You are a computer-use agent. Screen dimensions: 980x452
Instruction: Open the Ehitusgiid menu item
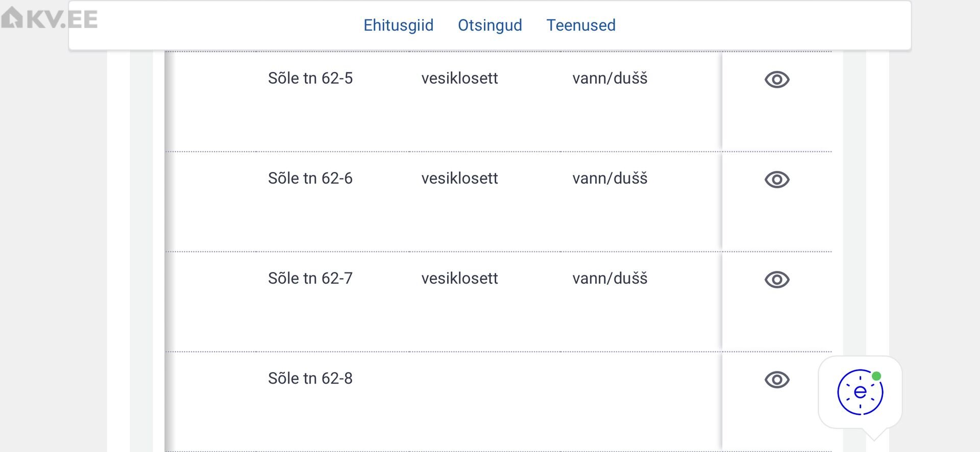(x=398, y=25)
